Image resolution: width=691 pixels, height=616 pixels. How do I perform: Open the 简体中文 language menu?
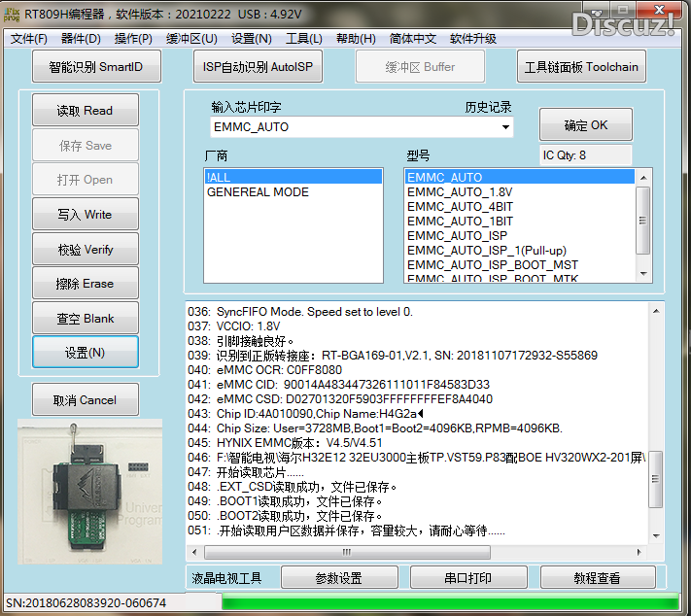pyautogui.click(x=413, y=39)
